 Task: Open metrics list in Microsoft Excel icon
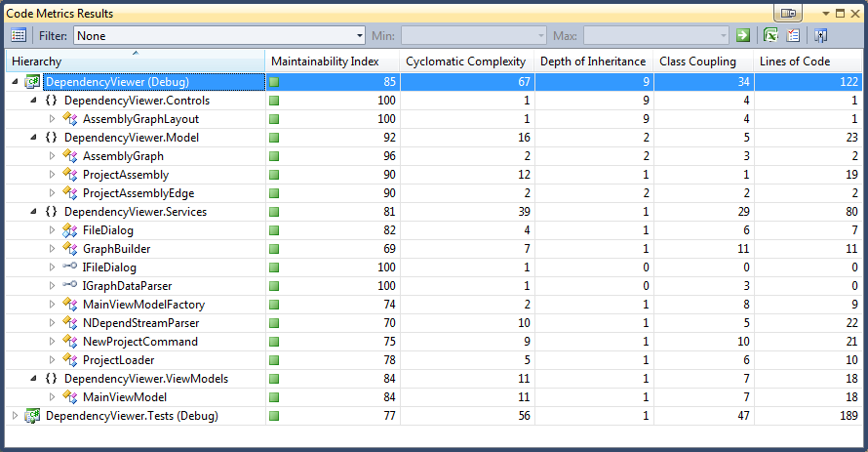770,35
